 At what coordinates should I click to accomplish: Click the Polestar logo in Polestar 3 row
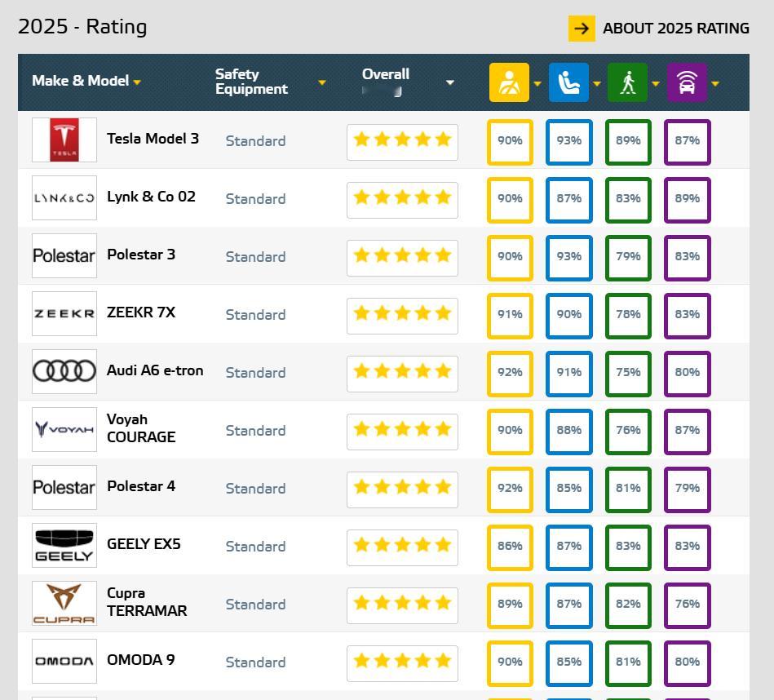coord(64,255)
